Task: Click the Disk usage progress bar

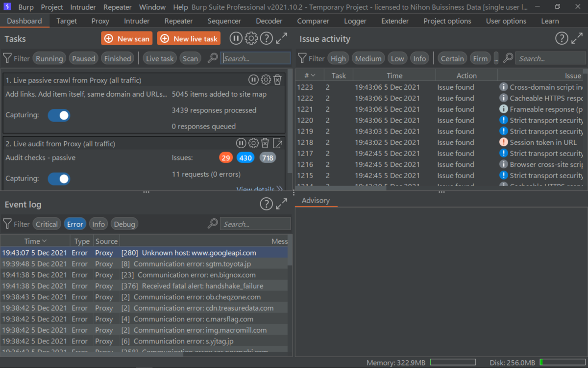Action: [562, 362]
